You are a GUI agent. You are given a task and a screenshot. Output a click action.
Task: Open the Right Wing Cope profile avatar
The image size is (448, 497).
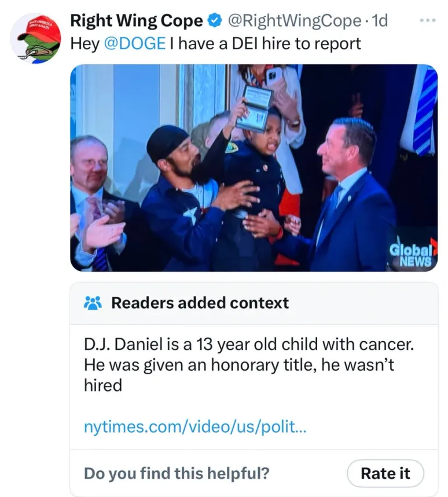point(36,38)
